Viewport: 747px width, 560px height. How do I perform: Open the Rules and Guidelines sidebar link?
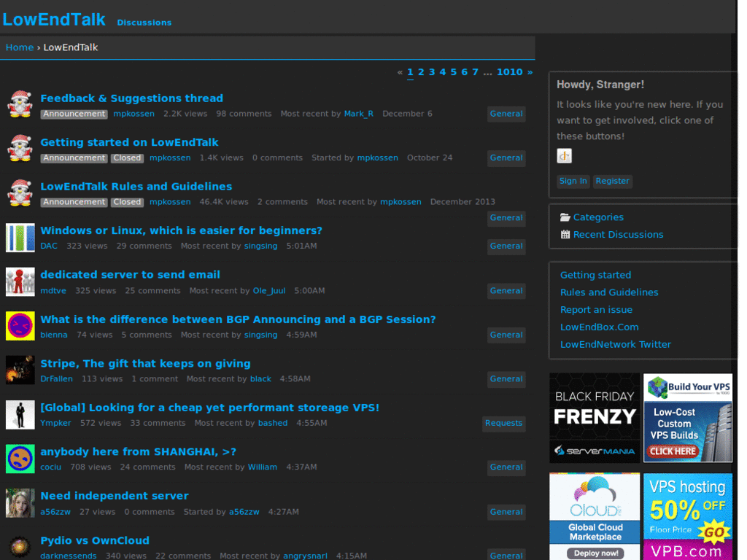click(x=609, y=292)
